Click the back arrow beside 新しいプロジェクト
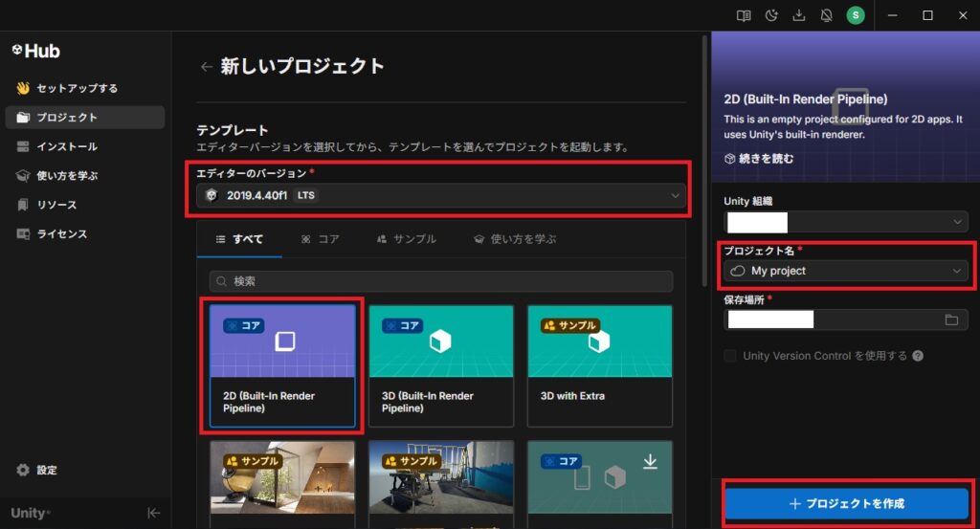Screen dimensions: 980x529 click(x=207, y=66)
